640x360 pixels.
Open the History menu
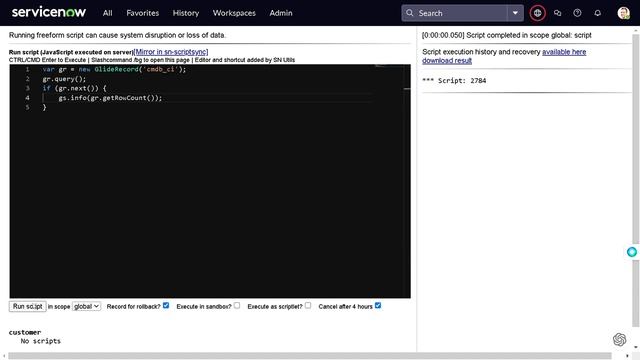[x=186, y=13]
